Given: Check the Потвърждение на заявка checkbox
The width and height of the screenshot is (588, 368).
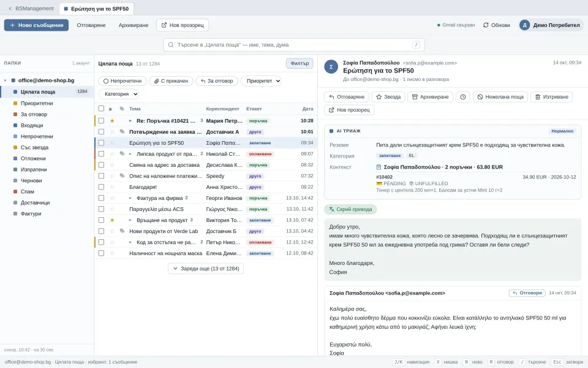Looking at the screenshot, I should point(101,132).
